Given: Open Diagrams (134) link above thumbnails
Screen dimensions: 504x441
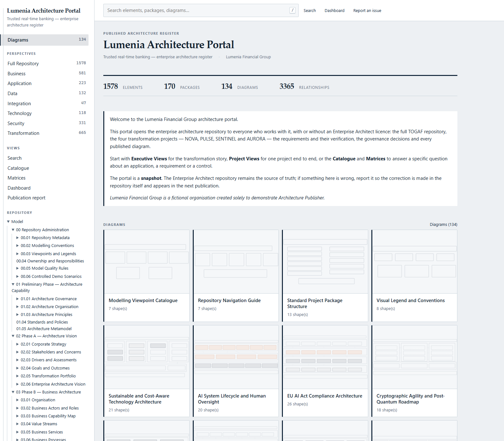Looking at the screenshot, I should click(x=443, y=224).
